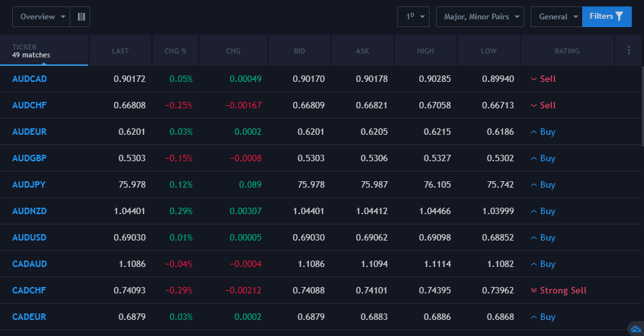Viewport: 644px width, 336px height.
Task: Click the RATING column header
Action: (x=567, y=51)
